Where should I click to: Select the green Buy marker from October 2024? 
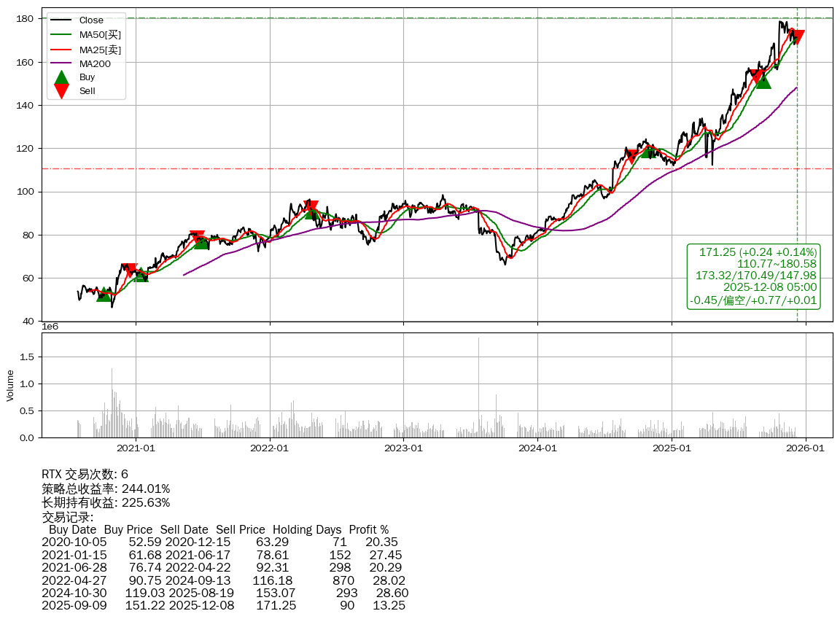(649, 151)
